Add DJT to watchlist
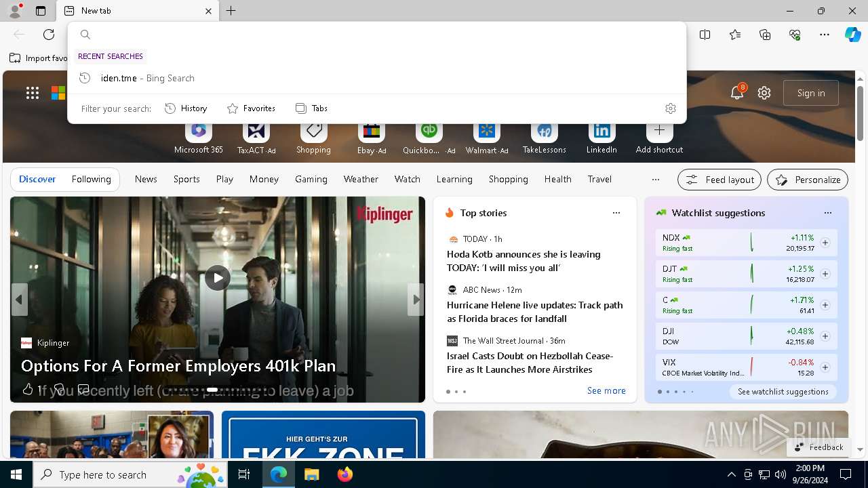The height and width of the screenshot is (488, 868). (825, 274)
